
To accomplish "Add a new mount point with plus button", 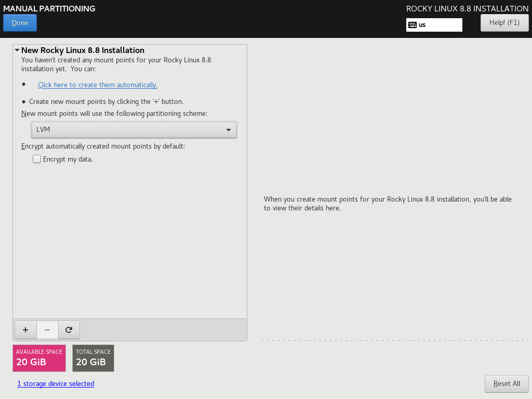I will [x=25, y=330].
